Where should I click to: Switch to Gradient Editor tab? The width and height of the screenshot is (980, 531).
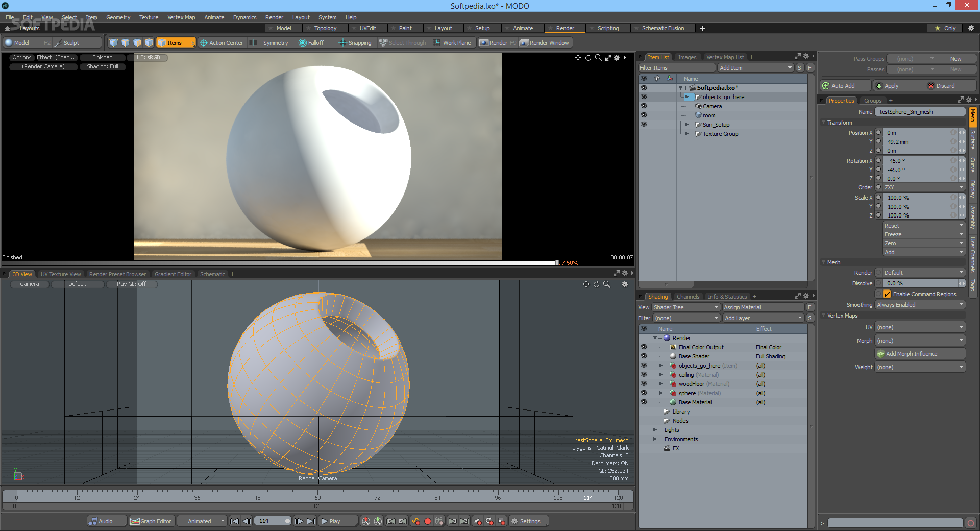pyautogui.click(x=173, y=274)
